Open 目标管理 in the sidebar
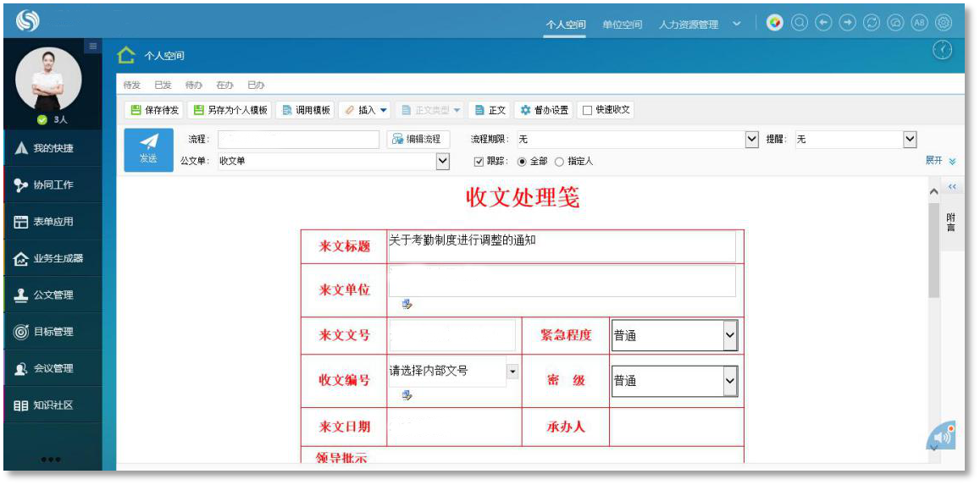This screenshot has width=980, height=485. (53, 332)
